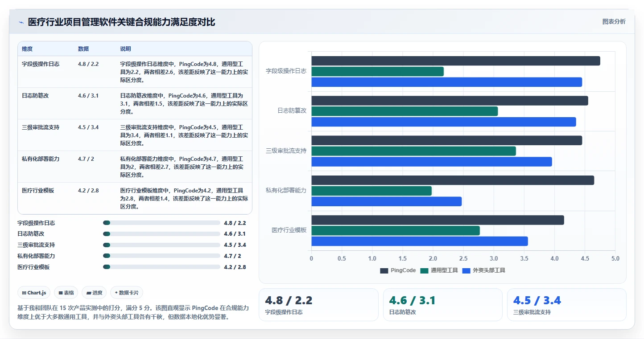The image size is (644, 339).
Task: Select the 三级审批流支持 table cell
Action: click(41, 127)
